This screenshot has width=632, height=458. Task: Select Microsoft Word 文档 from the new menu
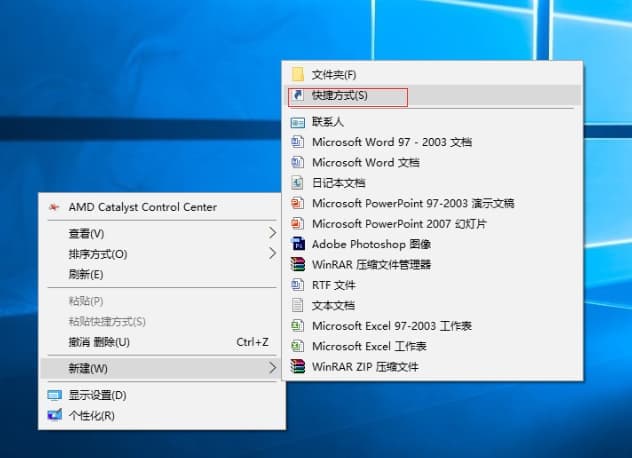pos(365,162)
